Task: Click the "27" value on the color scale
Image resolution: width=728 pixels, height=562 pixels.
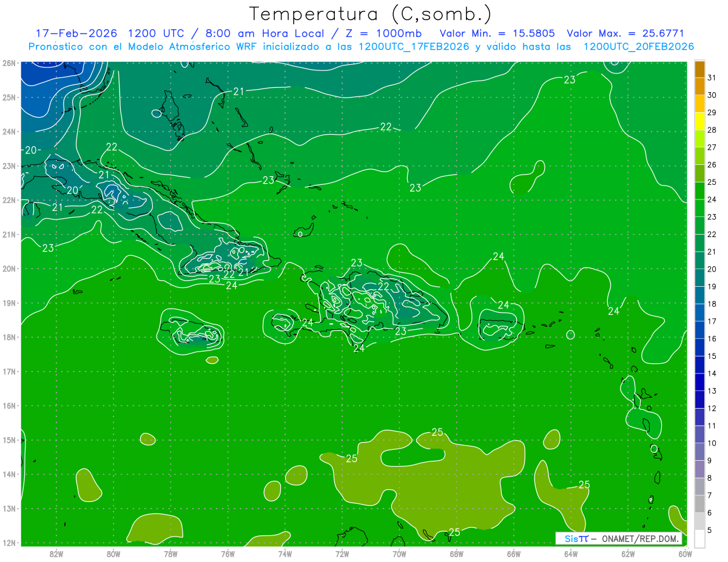Action: pyautogui.click(x=712, y=147)
